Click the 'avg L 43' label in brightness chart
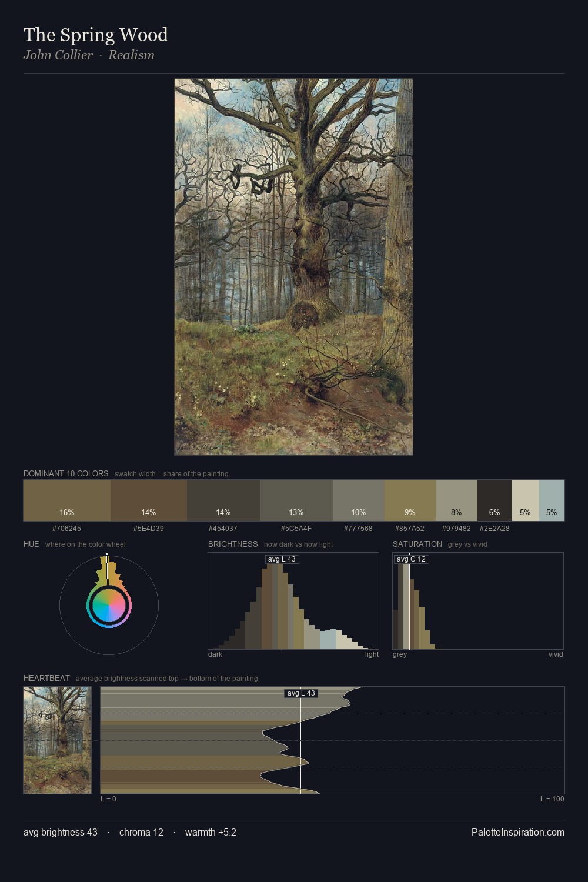Viewport: 588px width, 882px height. click(282, 559)
